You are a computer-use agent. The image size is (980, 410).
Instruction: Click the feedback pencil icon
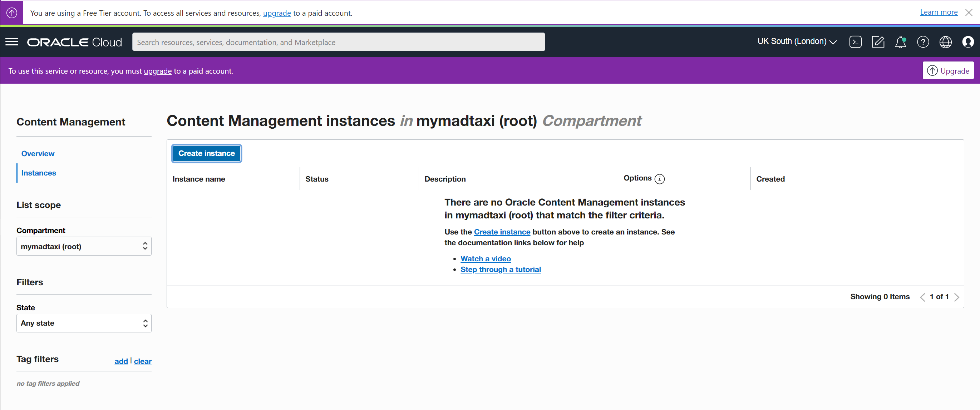pos(878,42)
